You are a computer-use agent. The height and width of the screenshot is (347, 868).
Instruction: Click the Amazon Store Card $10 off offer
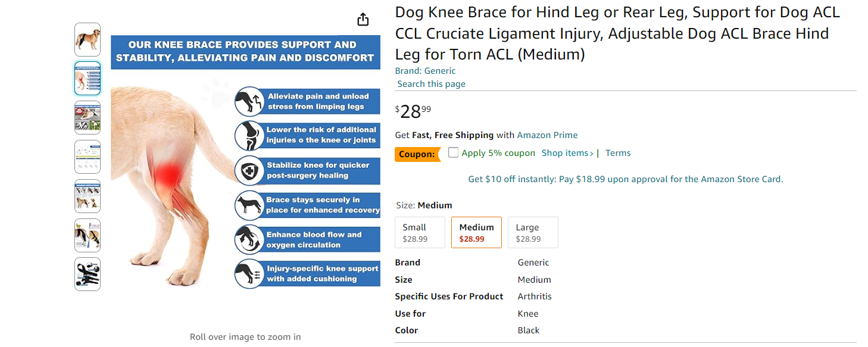click(626, 179)
